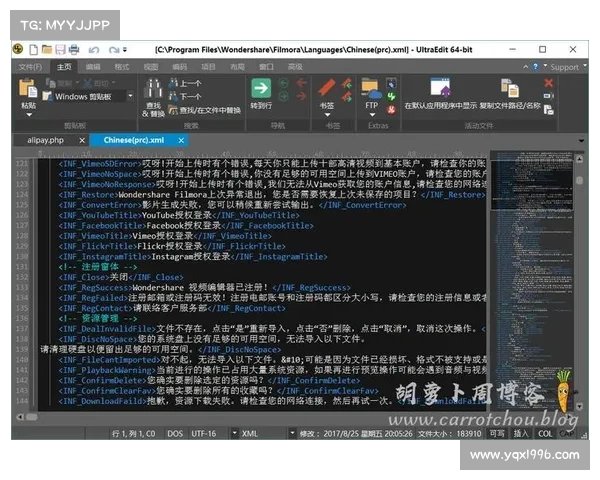This screenshot has height=480, width=600.
Task: Expand the arrow under 粘贴
Action: [x=29, y=114]
